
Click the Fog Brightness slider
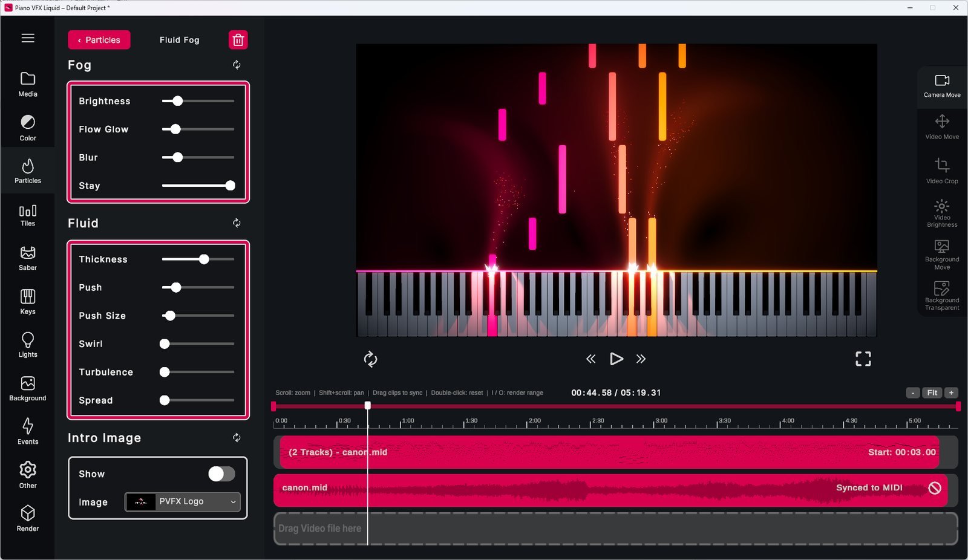point(198,101)
